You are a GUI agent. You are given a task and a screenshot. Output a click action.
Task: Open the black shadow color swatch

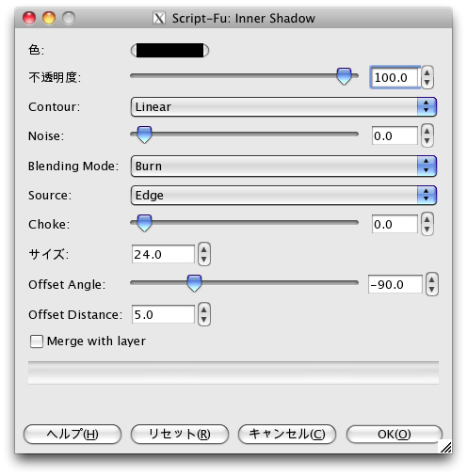[x=169, y=51]
